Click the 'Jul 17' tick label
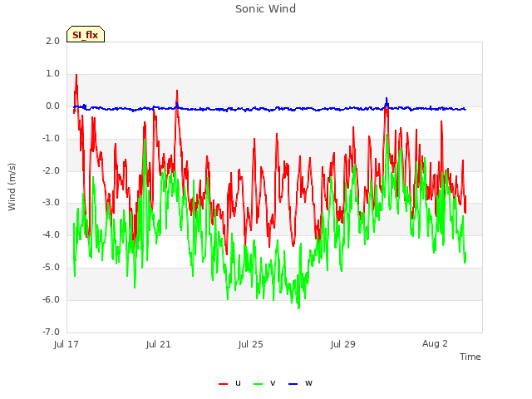Image resolution: width=532 pixels, height=399 pixels. click(66, 344)
